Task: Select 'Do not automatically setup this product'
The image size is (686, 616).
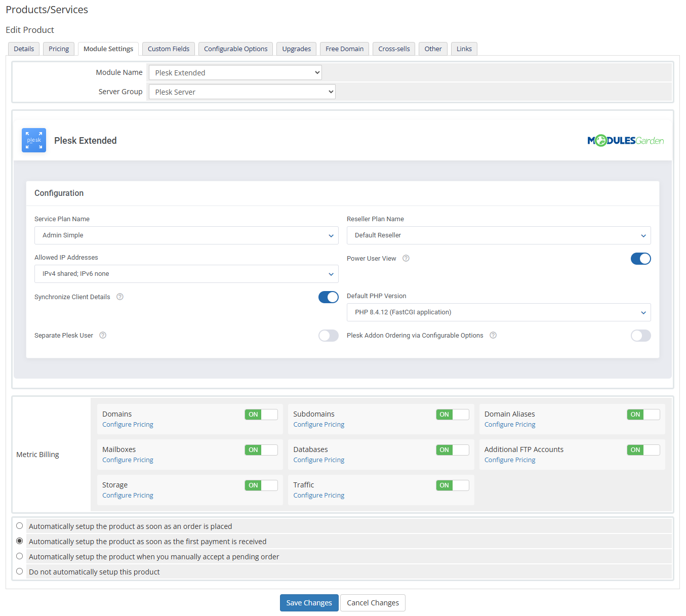Action: click(19, 571)
